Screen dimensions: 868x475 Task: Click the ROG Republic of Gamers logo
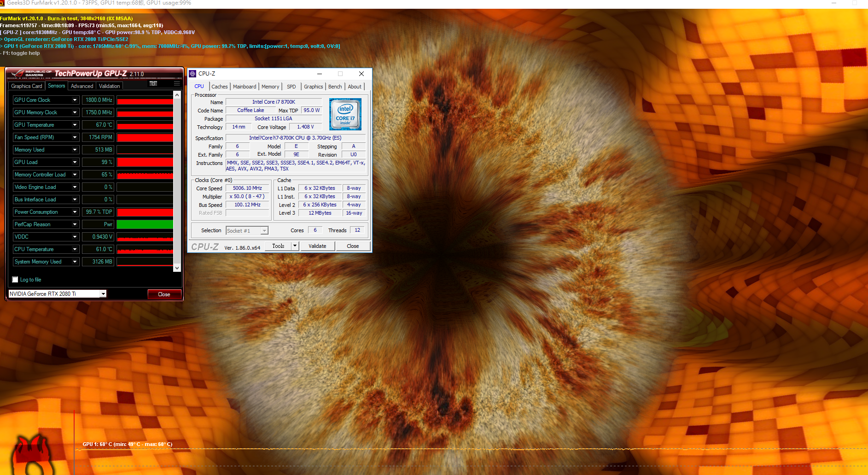click(x=31, y=73)
